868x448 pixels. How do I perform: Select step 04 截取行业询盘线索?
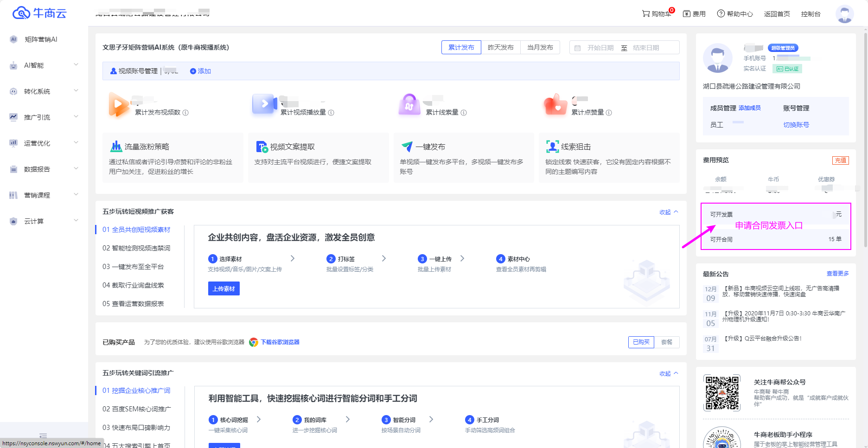tap(133, 285)
